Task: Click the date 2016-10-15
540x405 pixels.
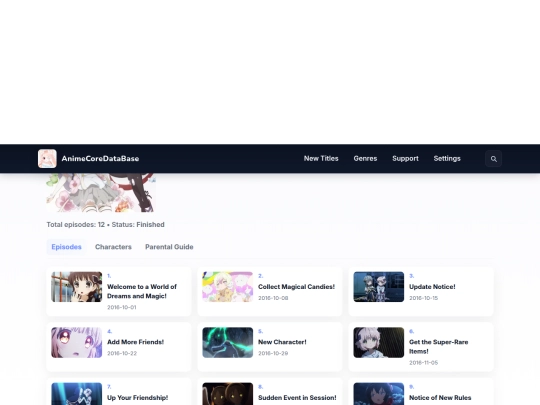Action: 424,298
